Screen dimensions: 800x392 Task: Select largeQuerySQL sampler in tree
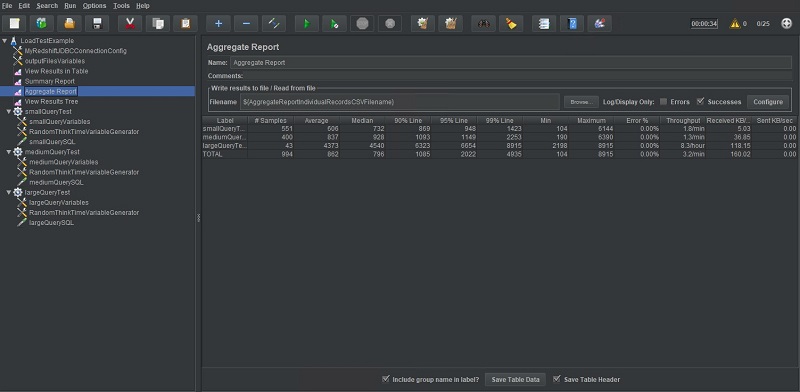pos(51,223)
